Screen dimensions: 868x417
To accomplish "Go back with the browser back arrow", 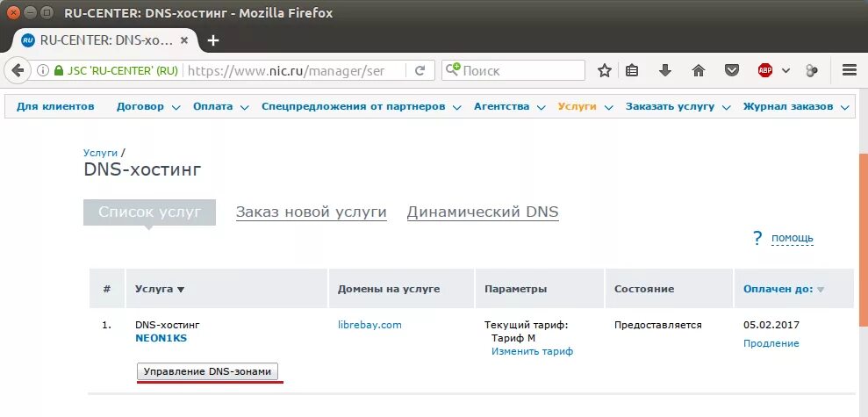I will pyautogui.click(x=18, y=70).
